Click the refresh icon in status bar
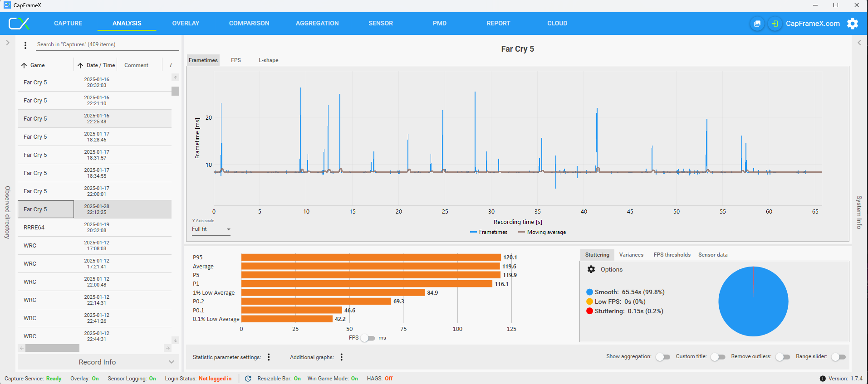Image resolution: width=868 pixels, height=384 pixels. pos(248,379)
